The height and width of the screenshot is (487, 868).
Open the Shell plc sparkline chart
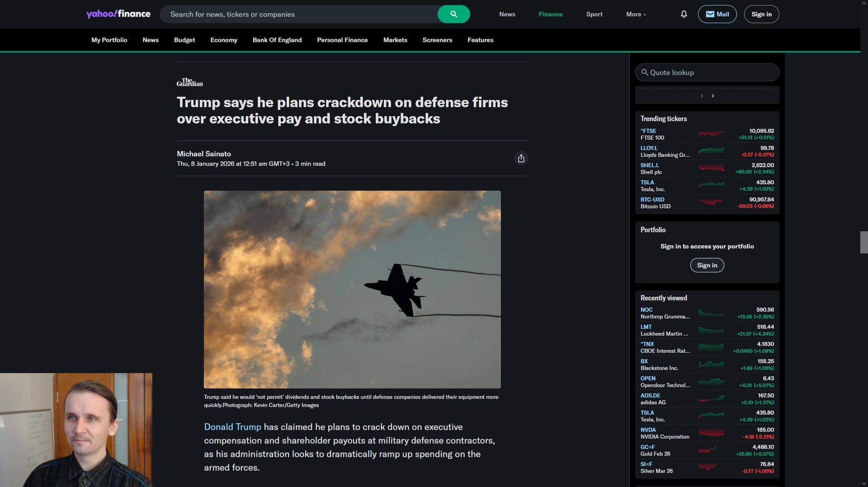tap(711, 168)
